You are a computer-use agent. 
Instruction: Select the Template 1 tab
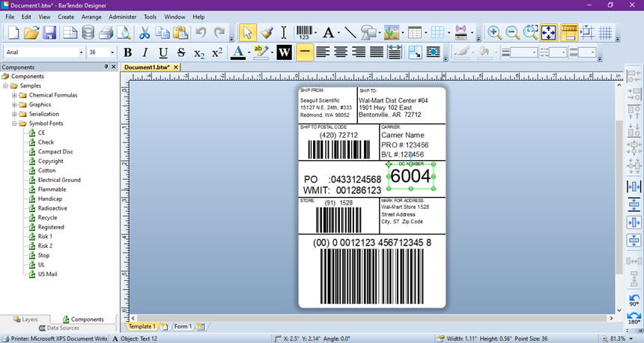(142, 327)
